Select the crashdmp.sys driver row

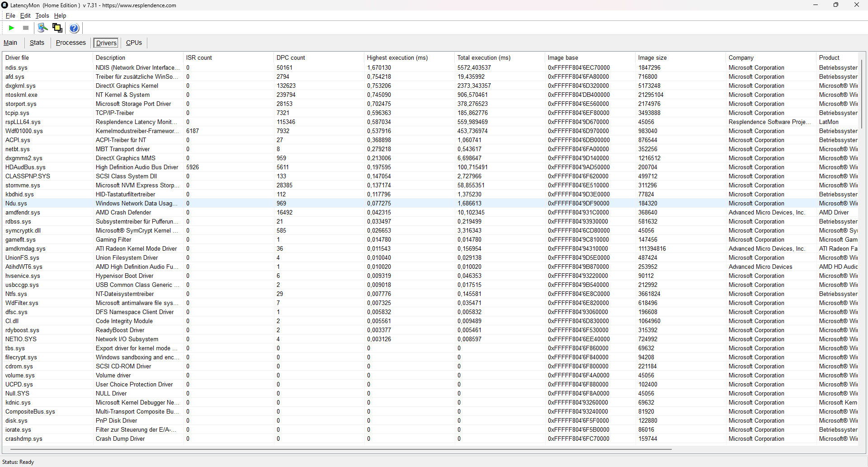(430, 438)
